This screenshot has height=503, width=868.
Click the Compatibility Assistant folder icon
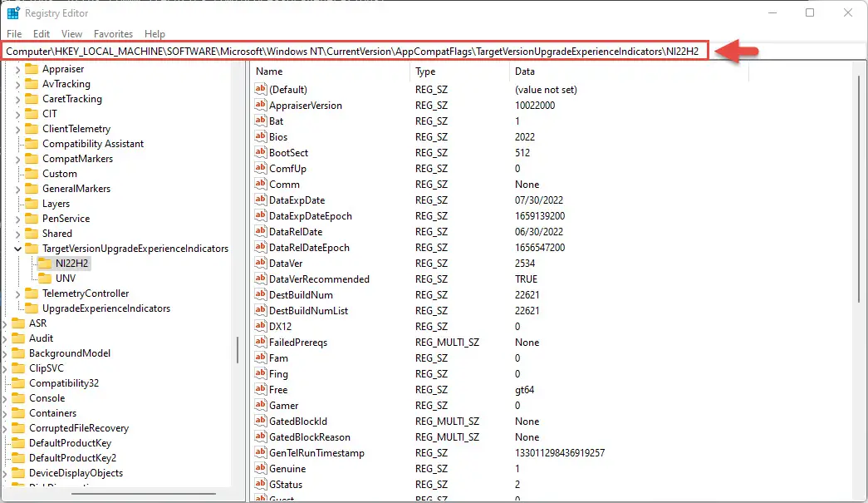[x=32, y=144]
